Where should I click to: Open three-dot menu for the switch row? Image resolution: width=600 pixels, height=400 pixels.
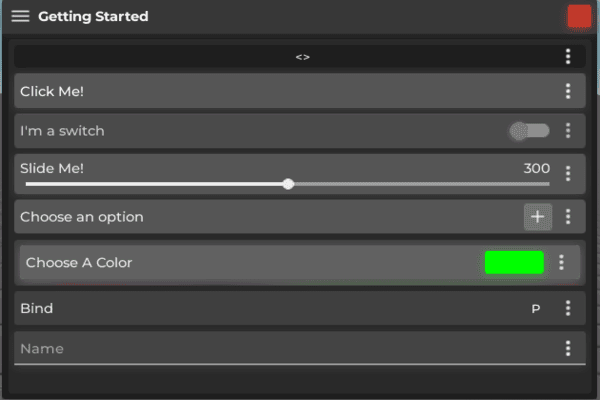pyautogui.click(x=568, y=130)
